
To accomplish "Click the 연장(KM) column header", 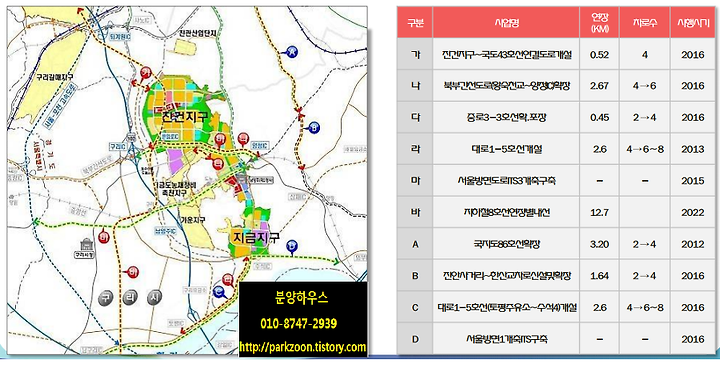I will click(x=599, y=22).
